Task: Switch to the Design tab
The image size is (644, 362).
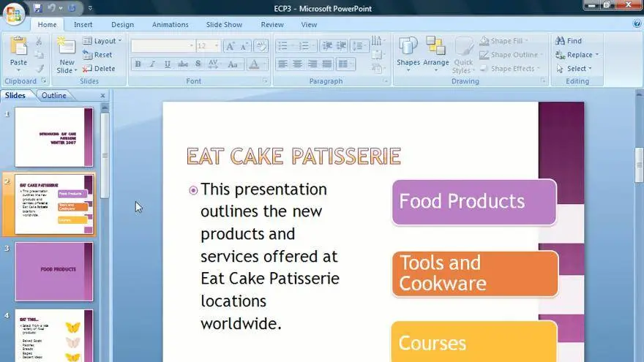Action: [x=122, y=25]
